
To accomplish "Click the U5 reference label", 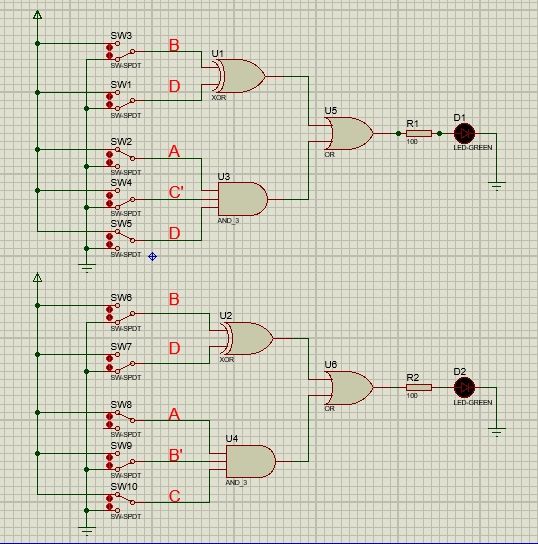I will pos(331,111).
